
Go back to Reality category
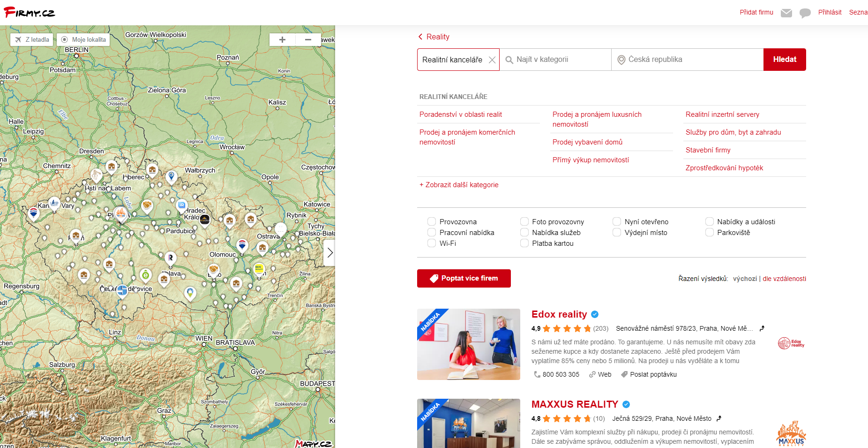coord(434,37)
